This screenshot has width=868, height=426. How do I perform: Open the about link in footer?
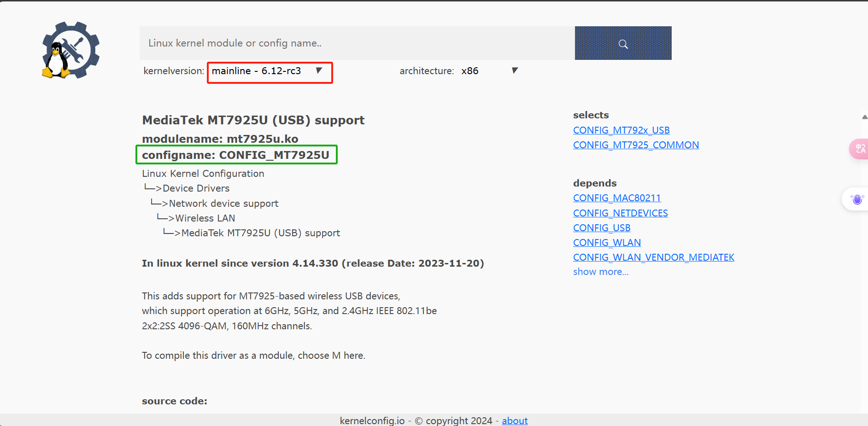(x=515, y=420)
